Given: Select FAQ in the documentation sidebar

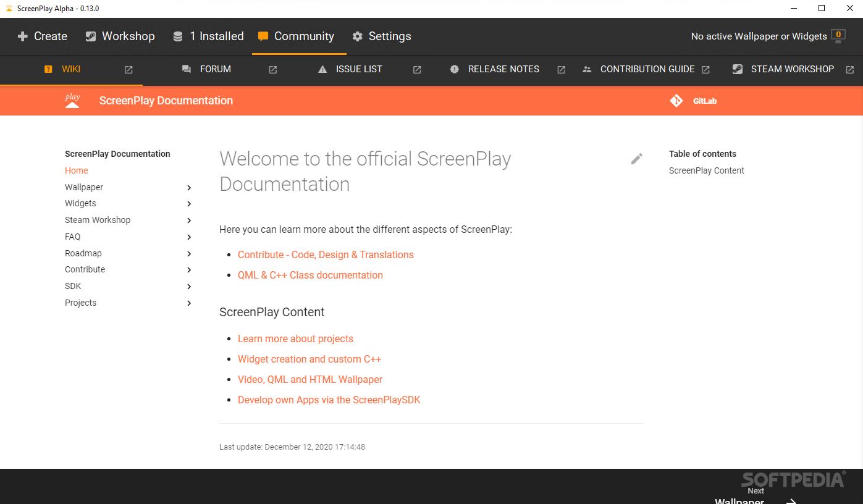Looking at the screenshot, I should tap(73, 237).
